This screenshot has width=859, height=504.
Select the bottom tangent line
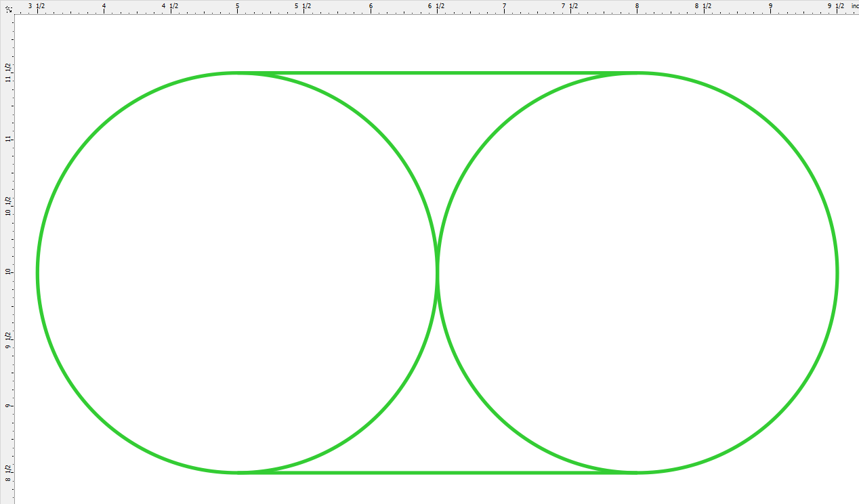coord(436,472)
